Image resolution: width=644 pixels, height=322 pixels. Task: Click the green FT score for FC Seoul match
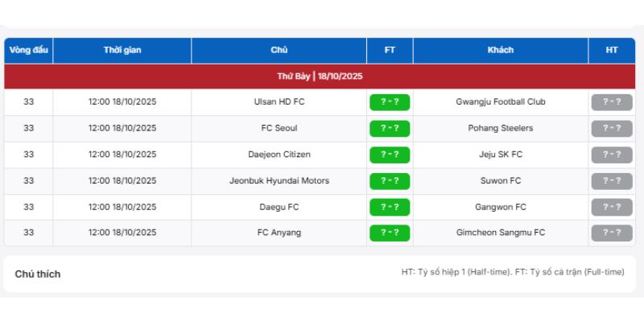tap(390, 128)
